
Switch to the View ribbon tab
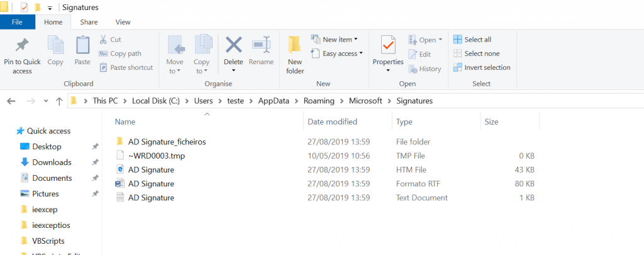pyautogui.click(x=123, y=22)
